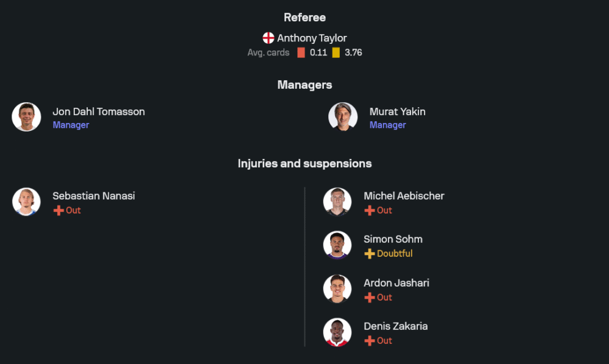Click the red injury cross under Jashari
Viewport: 609px width, 364px height.
pyautogui.click(x=370, y=298)
